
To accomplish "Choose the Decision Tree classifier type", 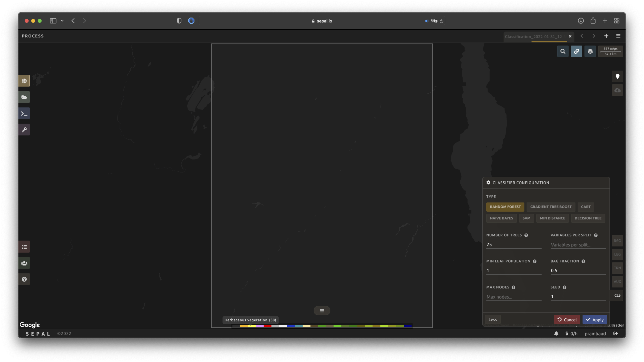I will 588,218.
